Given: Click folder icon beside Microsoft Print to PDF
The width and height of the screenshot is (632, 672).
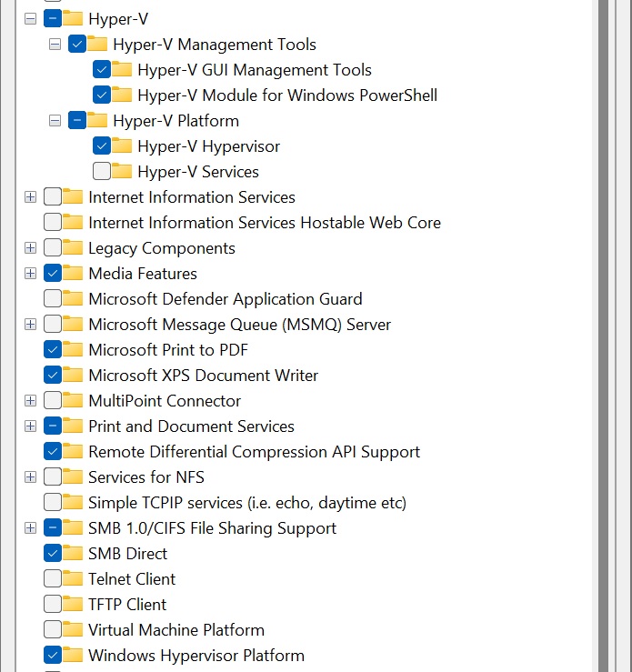Looking at the screenshot, I should tap(73, 349).
